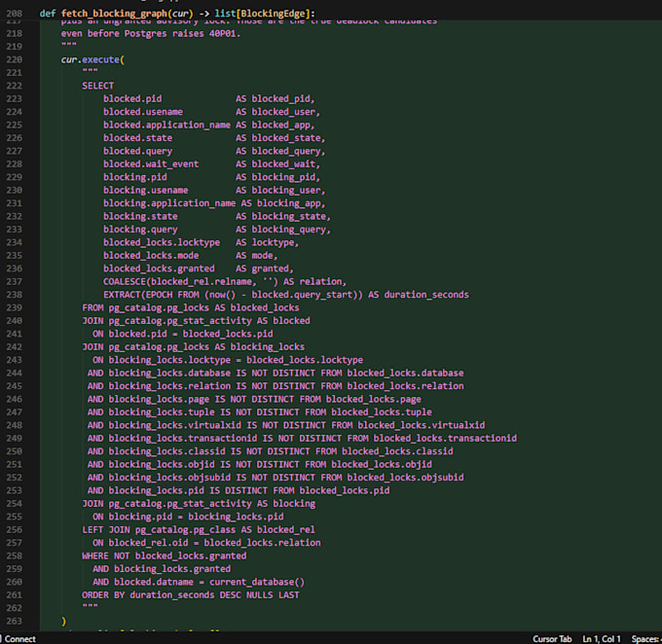Click the Connect item in the status bar
This screenshot has height=644, width=662.
pyautogui.click(x=18, y=639)
